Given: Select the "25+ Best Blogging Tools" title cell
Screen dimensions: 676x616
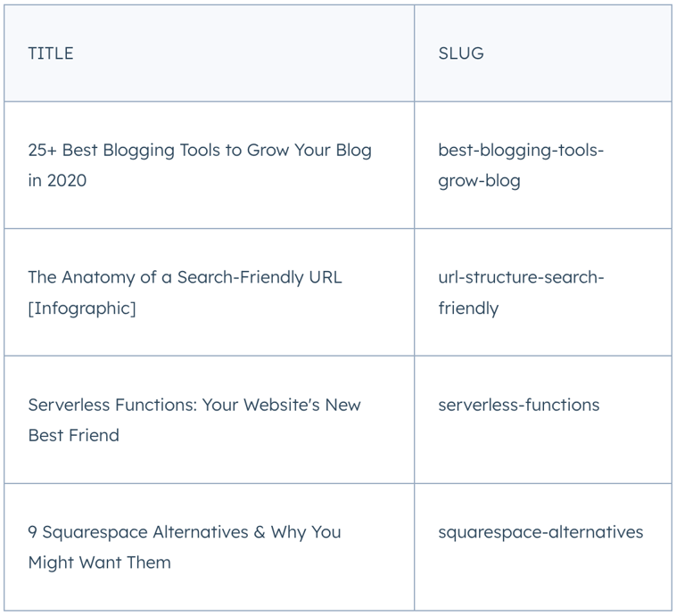Looking at the screenshot, I should click(200, 165).
